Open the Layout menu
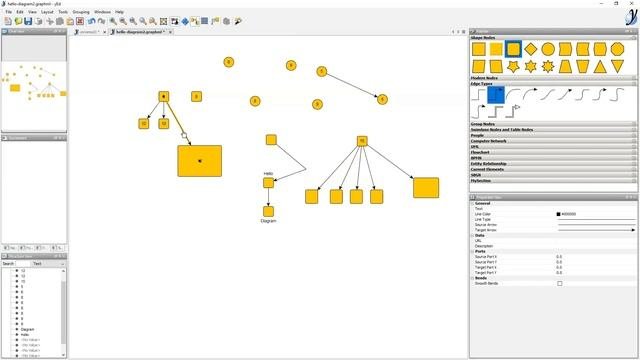The image size is (640, 360). tap(47, 12)
